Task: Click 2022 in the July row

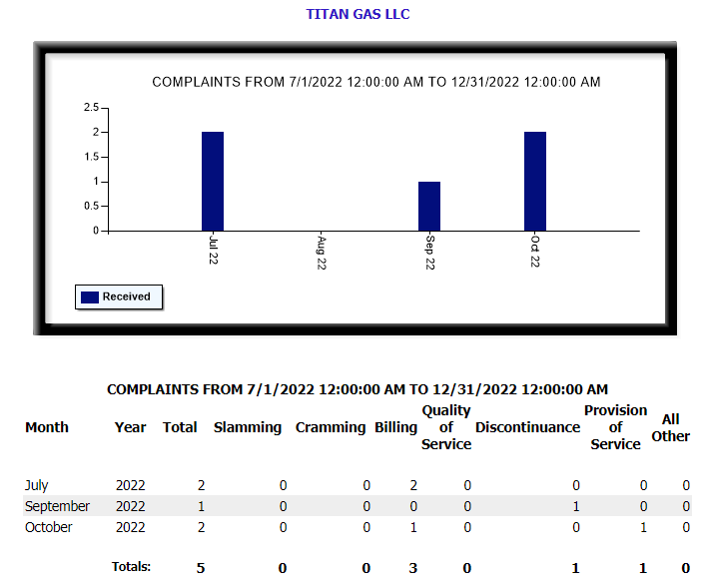Action: pyautogui.click(x=131, y=485)
